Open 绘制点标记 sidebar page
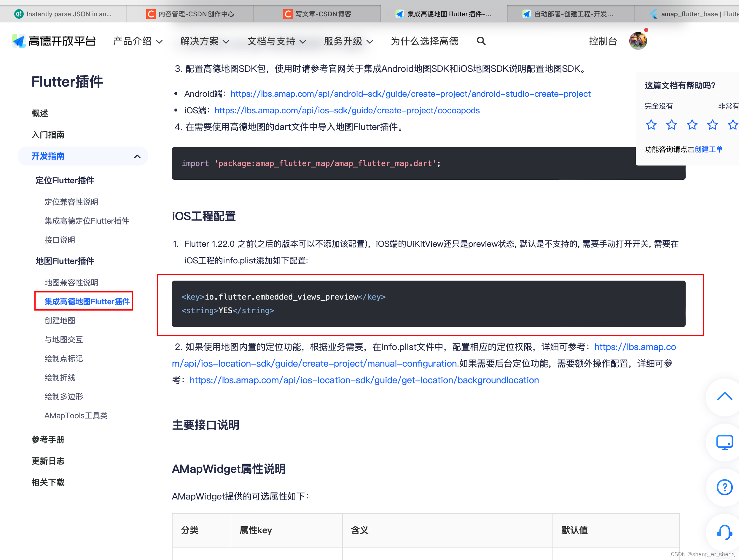739x560 pixels. (63, 359)
